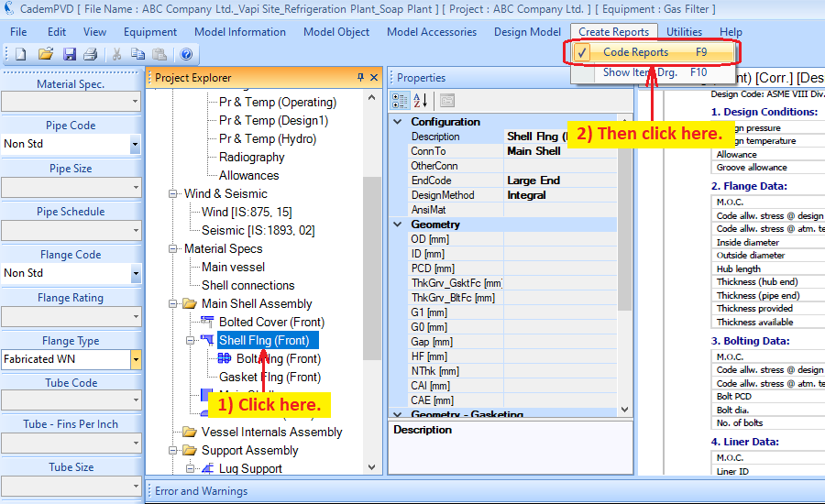Collapse the Main Shell Assembly tree node

(174, 303)
